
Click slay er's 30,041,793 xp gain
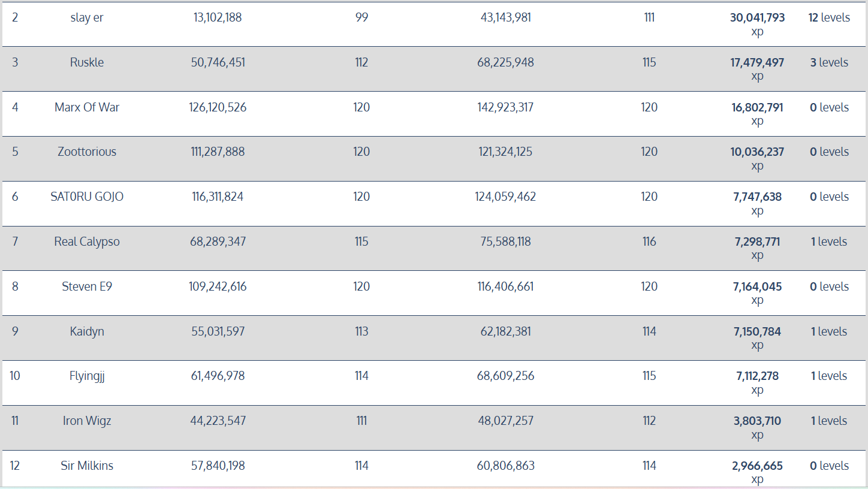[x=757, y=18]
